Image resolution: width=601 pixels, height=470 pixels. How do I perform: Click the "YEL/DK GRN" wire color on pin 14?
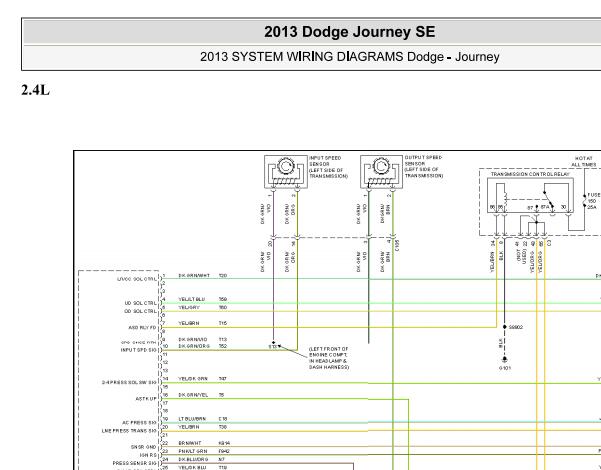(x=193, y=379)
